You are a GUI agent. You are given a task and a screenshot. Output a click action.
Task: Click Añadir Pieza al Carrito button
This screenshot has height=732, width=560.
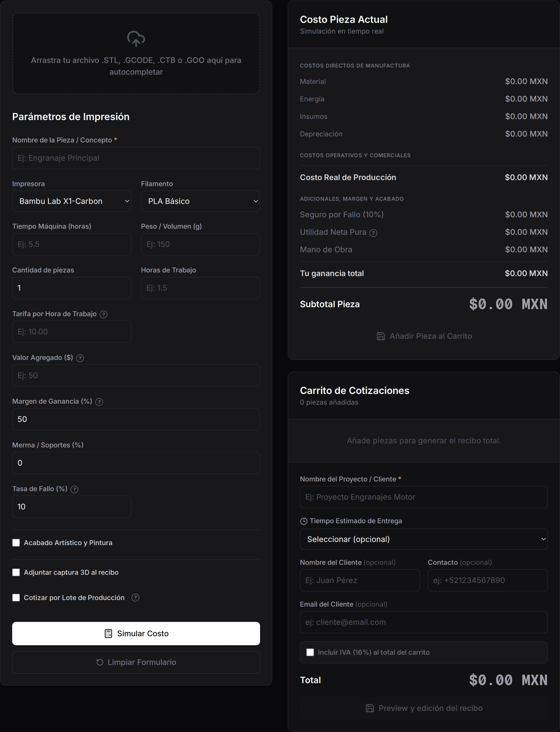(424, 336)
